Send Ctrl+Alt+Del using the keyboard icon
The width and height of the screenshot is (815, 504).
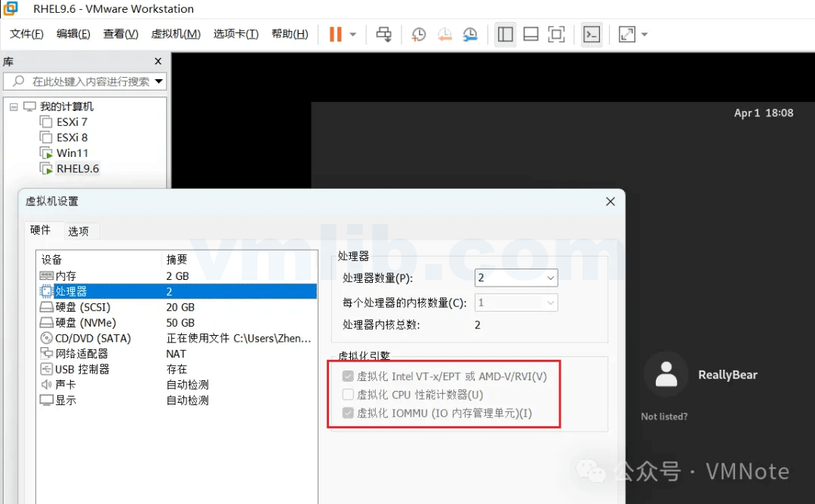pyautogui.click(x=383, y=34)
